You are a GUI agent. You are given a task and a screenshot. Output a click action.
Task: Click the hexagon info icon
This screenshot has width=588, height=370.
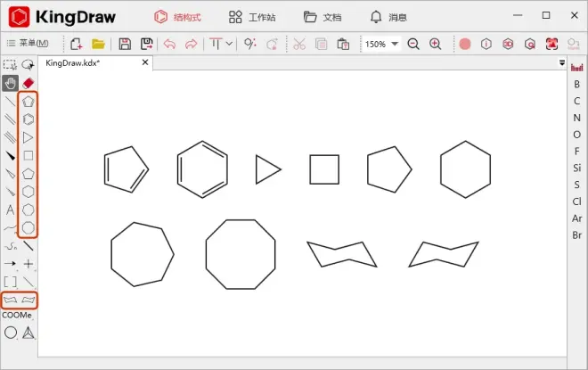(x=486, y=44)
